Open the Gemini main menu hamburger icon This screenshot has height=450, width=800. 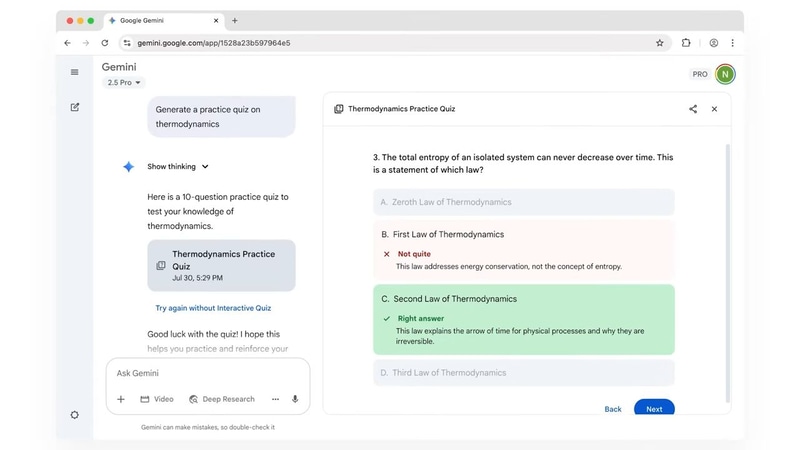coord(75,72)
